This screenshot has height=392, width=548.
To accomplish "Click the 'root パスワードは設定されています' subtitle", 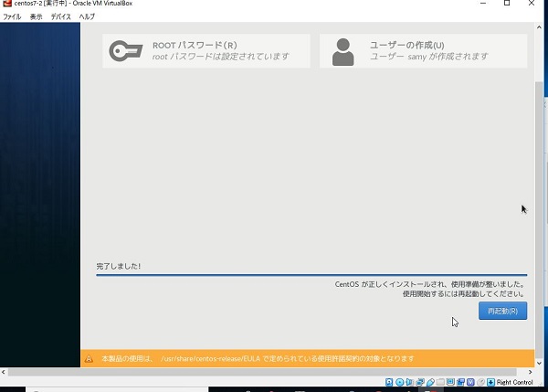I will pos(220,57).
